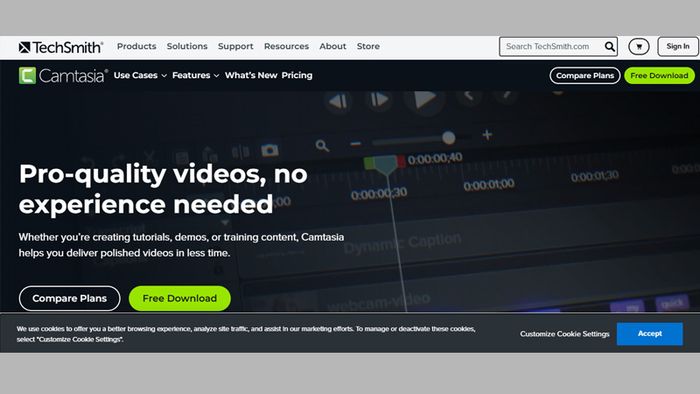Click the search magnifier icon
The width and height of the screenshot is (700, 394).
609,46
